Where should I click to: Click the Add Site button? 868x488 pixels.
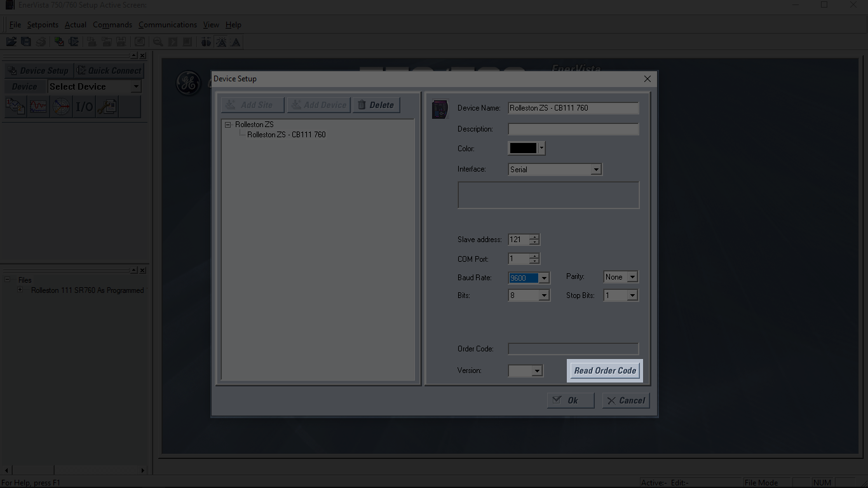[252, 105]
